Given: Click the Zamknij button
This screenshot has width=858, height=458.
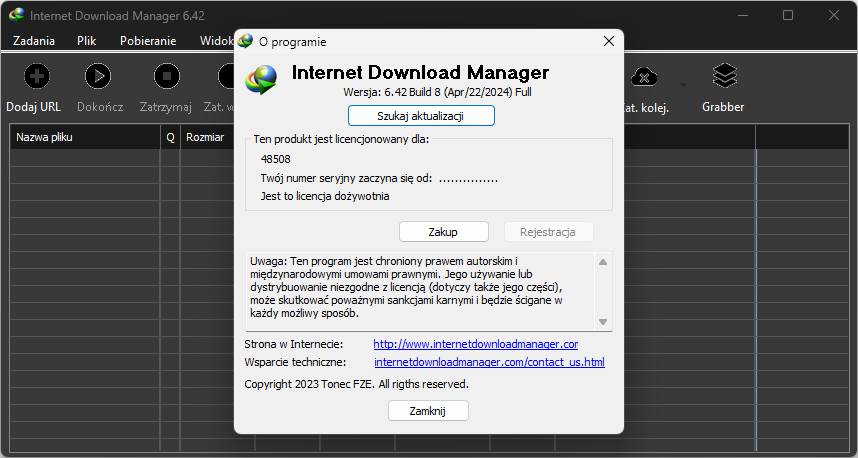Looking at the screenshot, I should tap(428, 411).
